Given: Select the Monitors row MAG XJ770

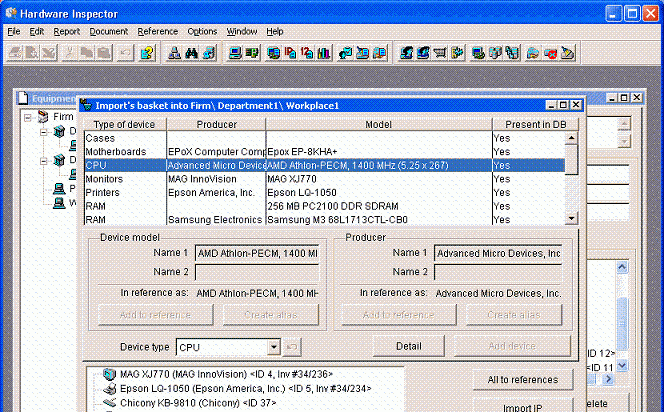Looking at the screenshot, I should tap(324, 179).
